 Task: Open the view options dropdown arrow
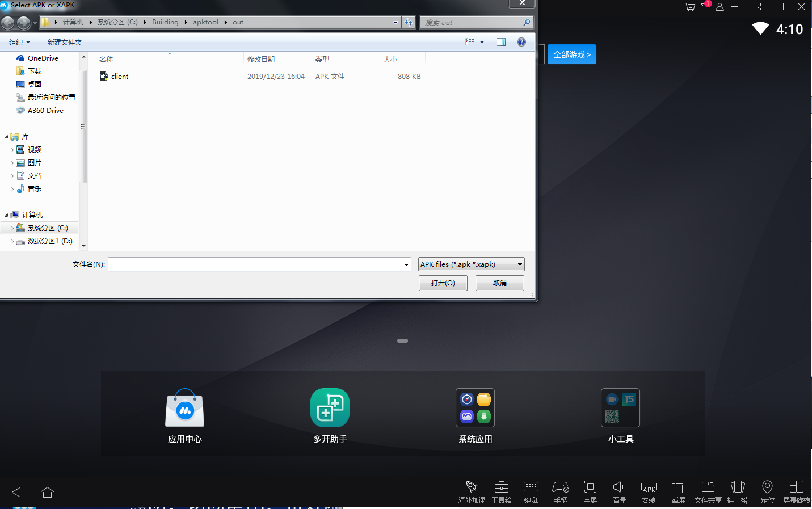pos(482,42)
